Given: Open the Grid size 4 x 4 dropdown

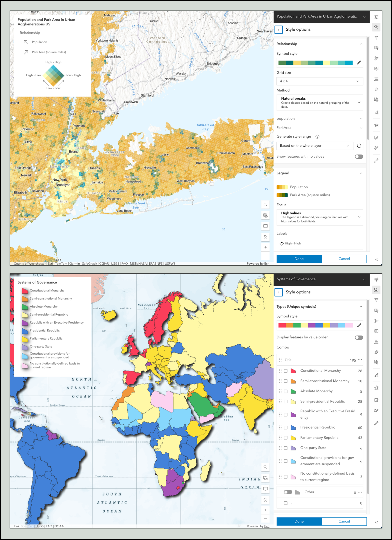Looking at the screenshot, I should [320, 81].
